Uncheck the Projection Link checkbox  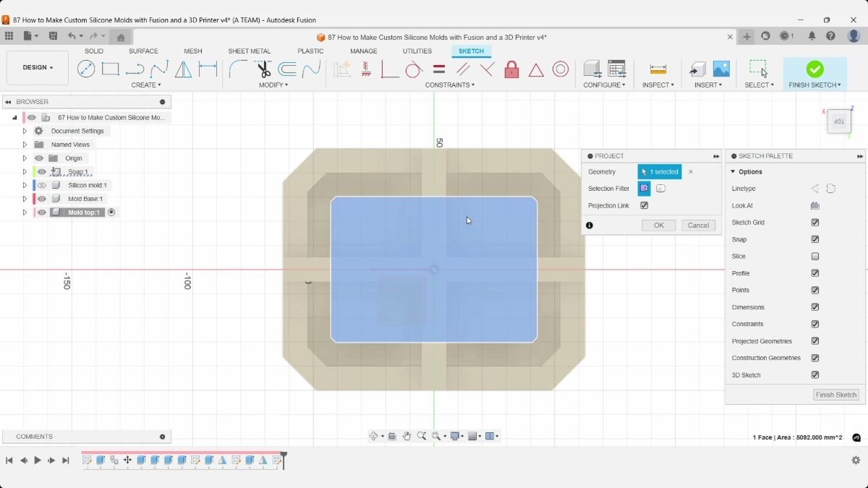pyautogui.click(x=644, y=206)
